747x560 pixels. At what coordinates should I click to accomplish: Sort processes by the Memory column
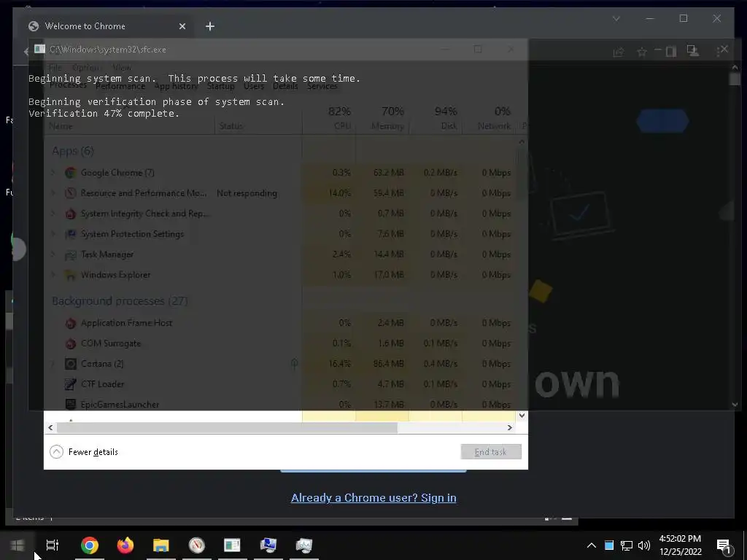pyautogui.click(x=382, y=118)
